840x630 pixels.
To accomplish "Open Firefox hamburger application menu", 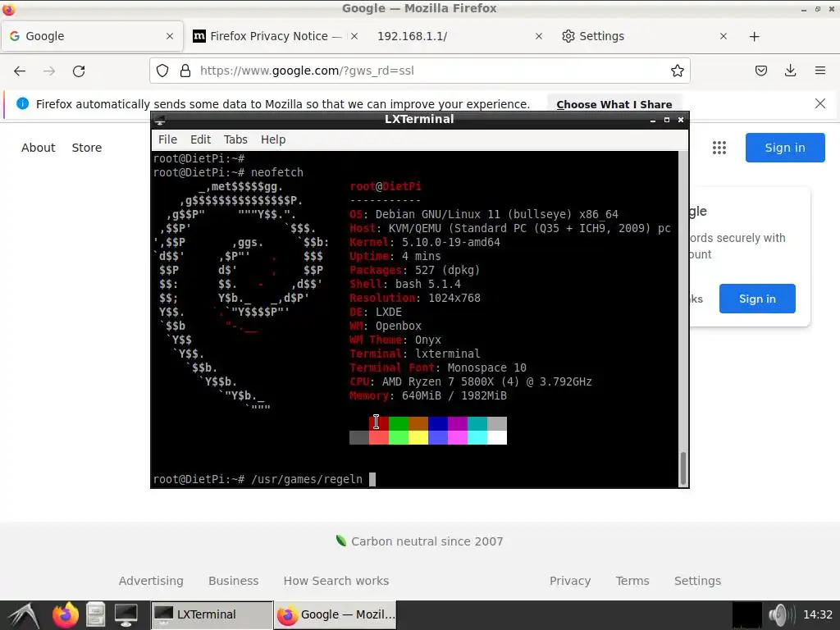I will (820, 71).
